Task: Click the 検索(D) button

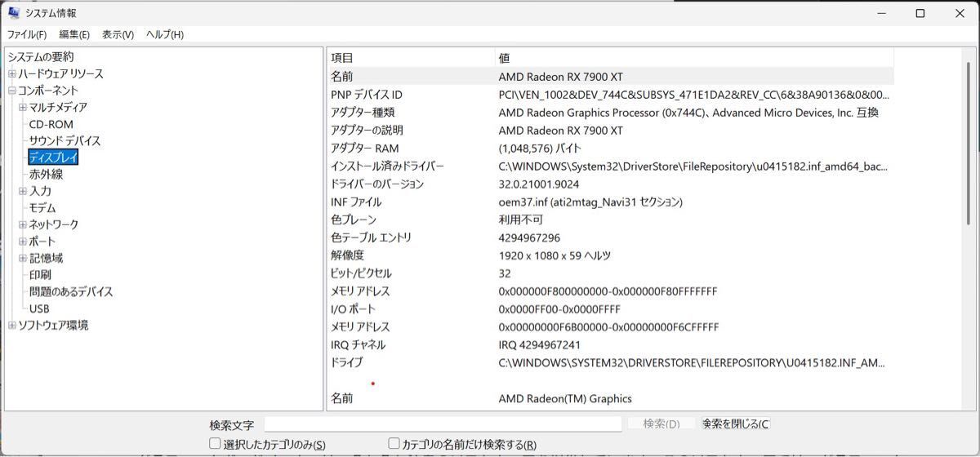Action: [x=661, y=424]
